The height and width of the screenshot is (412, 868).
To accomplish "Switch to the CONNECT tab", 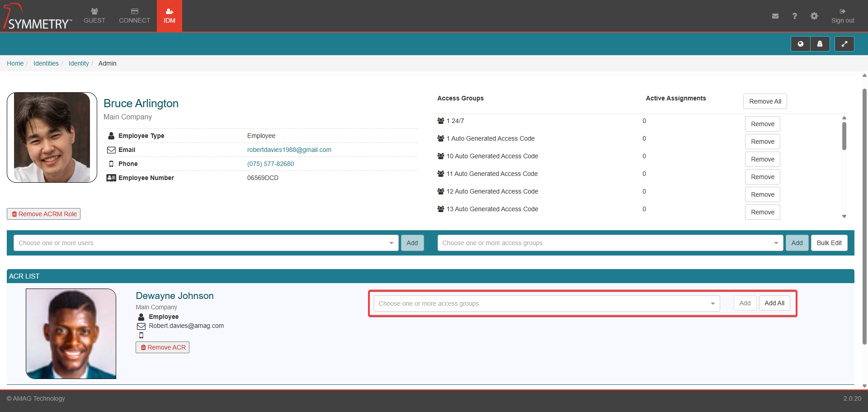I will [134, 16].
